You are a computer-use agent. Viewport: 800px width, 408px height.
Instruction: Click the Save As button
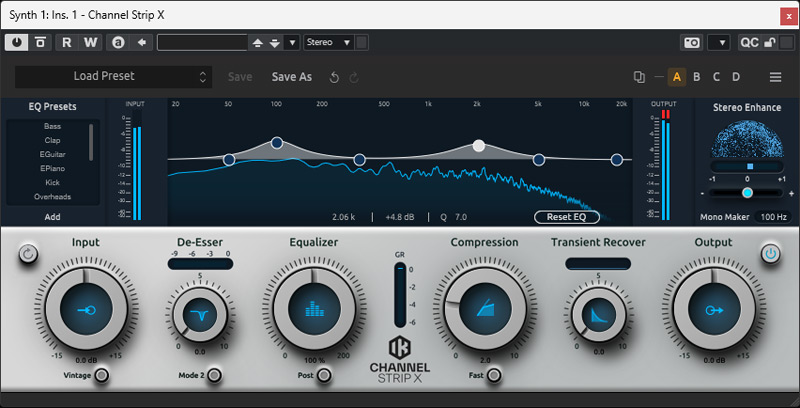291,77
